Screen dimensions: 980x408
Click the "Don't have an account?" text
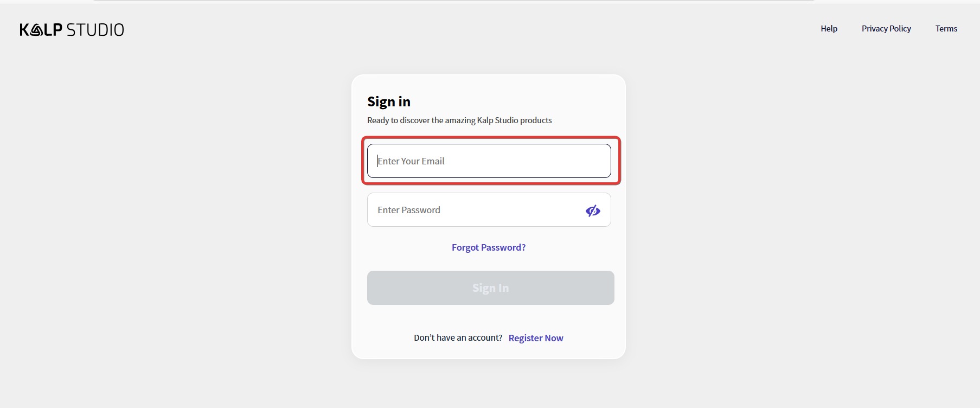tap(458, 337)
